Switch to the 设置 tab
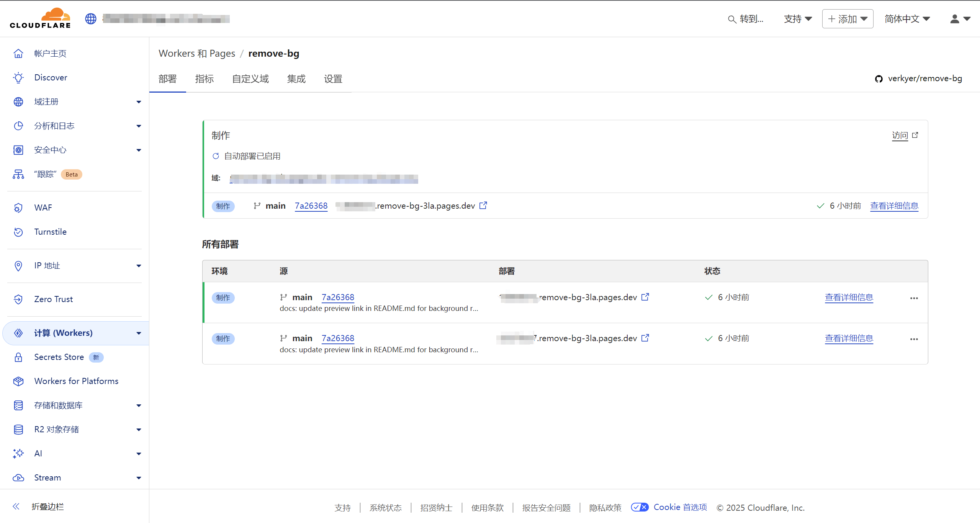Screen dimensions: 980x523 click(333, 79)
